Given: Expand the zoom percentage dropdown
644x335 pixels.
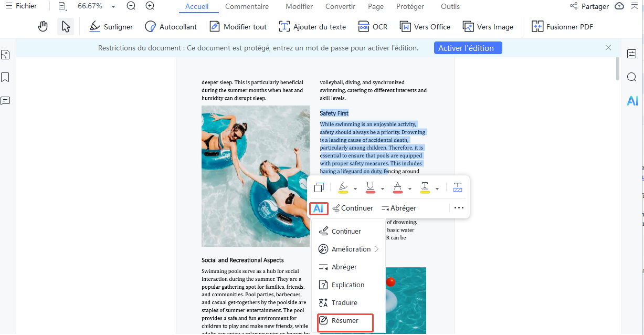Looking at the screenshot, I should pyautogui.click(x=113, y=7).
